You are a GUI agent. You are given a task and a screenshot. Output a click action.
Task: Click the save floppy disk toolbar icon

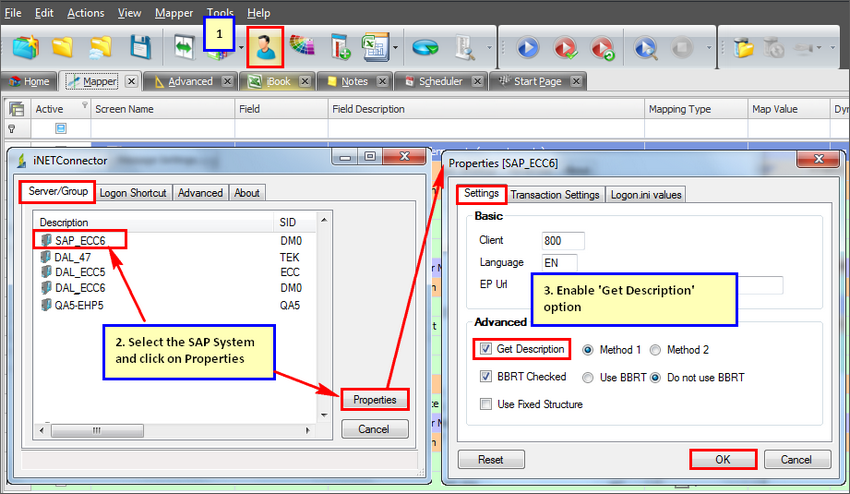pyautogui.click(x=140, y=47)
